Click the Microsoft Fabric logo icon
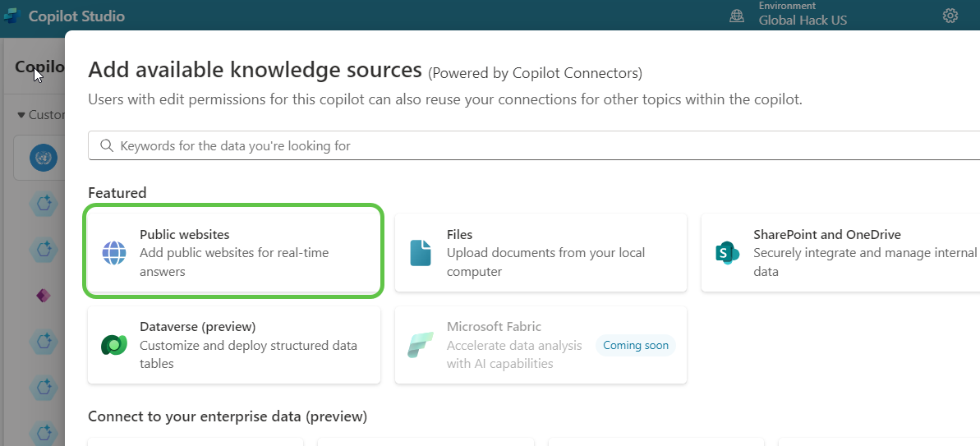Screen dimensions: 980x446 [421, 346]
